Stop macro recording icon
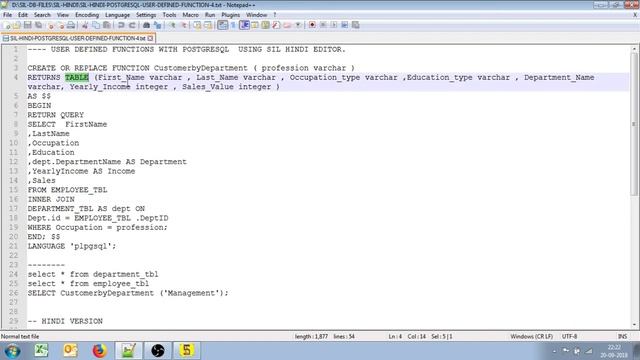The image size is (640, 360). click(x=323, y=25)
